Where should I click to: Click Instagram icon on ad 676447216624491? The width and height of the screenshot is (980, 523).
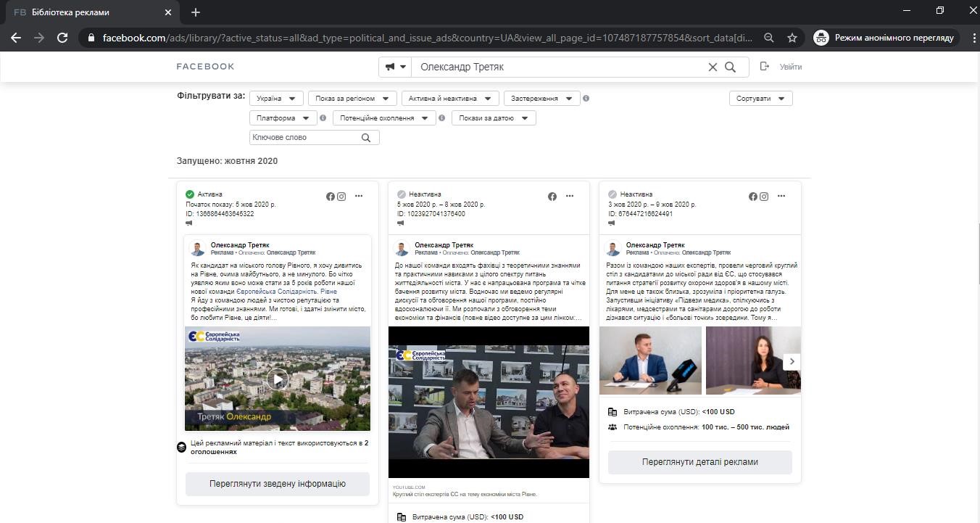coord(763,197)
